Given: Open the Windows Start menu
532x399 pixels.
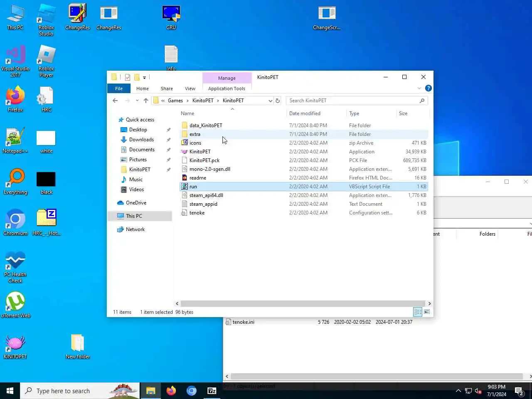Looking at the screenshot, I should pos(10,391).
